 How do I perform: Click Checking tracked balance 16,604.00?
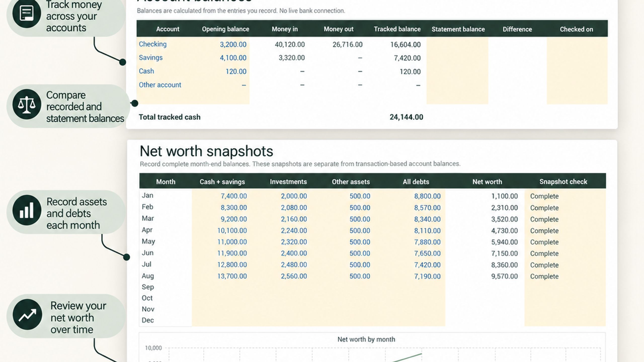(x=406, y=45)
